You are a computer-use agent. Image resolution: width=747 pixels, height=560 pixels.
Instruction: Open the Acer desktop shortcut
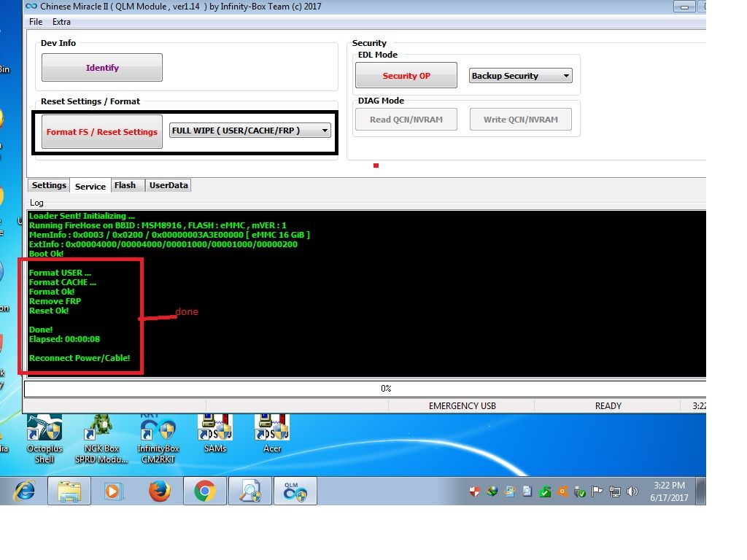click(271, 429)
